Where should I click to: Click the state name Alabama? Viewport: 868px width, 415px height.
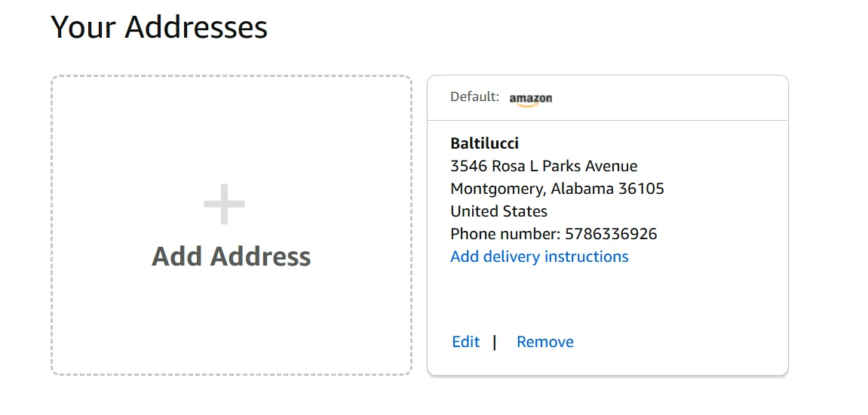pyautogui.click(x=582, y=189)
